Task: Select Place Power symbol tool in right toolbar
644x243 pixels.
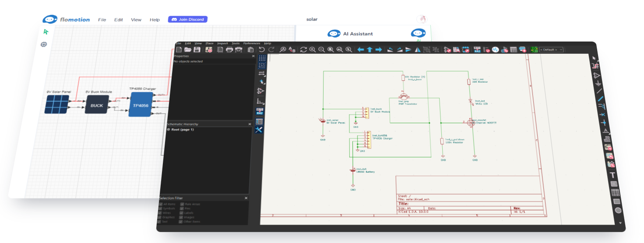Action: tap(598, 83)
